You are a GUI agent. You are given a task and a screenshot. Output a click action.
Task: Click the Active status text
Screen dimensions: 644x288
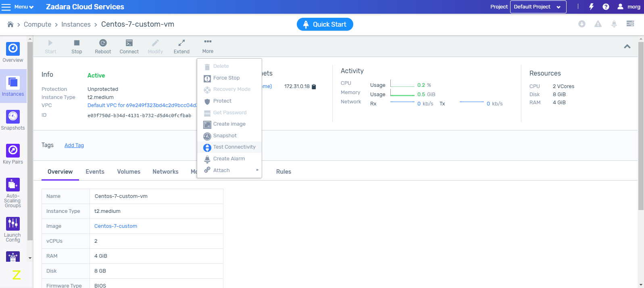96,76
